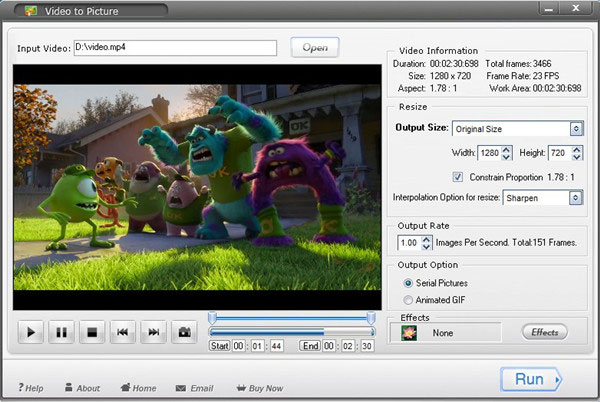Open the About dialog
The width and height of the screenshot is (600, 402).
click(x=82, y=388)
